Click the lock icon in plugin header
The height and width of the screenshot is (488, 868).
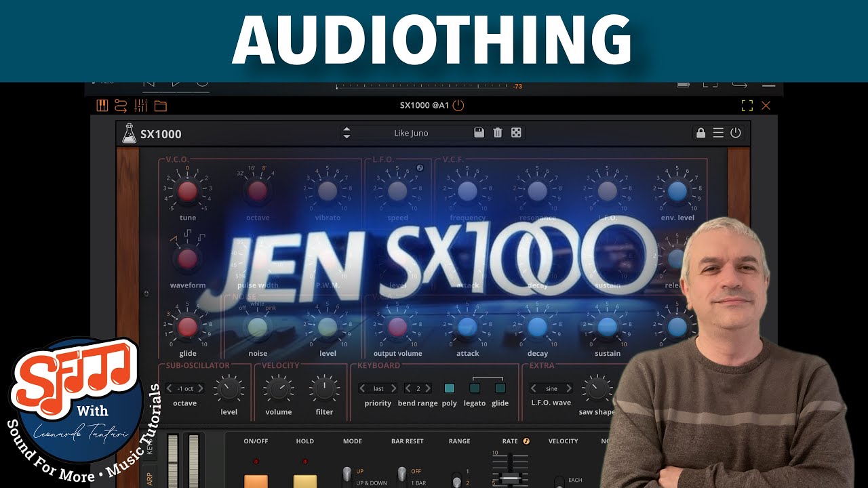click(x=701, y=133)
